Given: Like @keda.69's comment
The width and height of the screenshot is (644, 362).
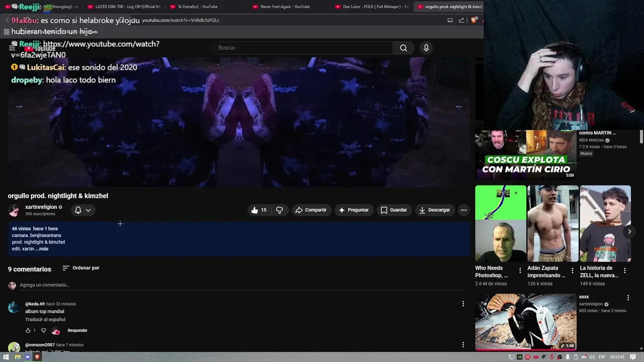Looking at the screenshot, I should point(28,330).
